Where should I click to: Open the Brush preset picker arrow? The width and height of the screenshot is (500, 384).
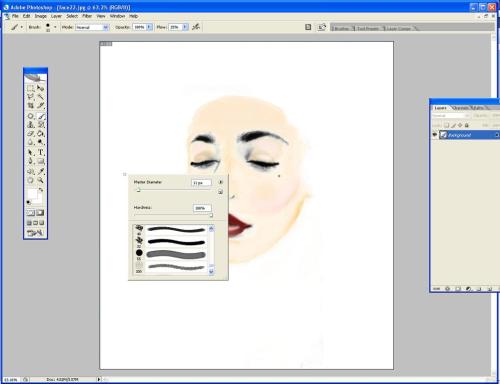[55, 27]
